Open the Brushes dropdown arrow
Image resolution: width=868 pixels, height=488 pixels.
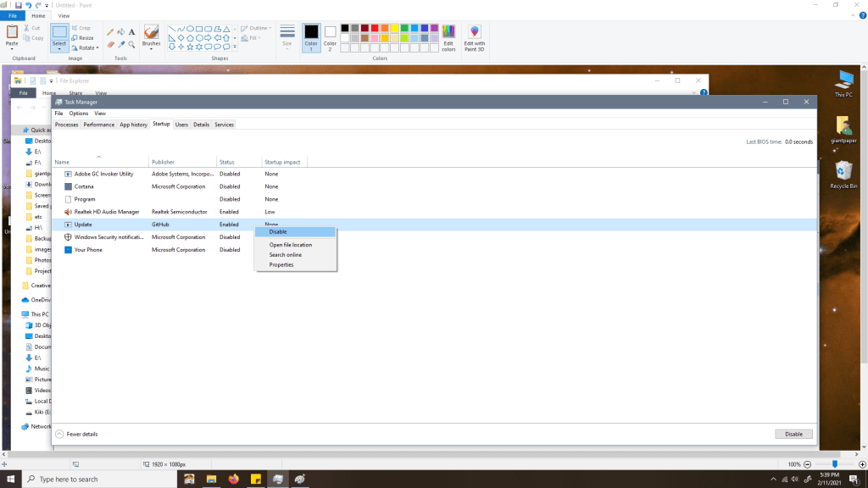(151, 49)
